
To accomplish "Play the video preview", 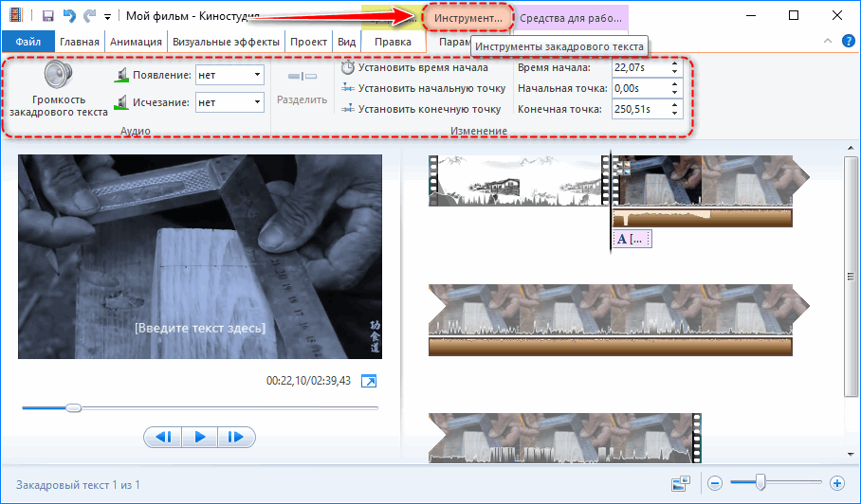I will coord(200,437).
